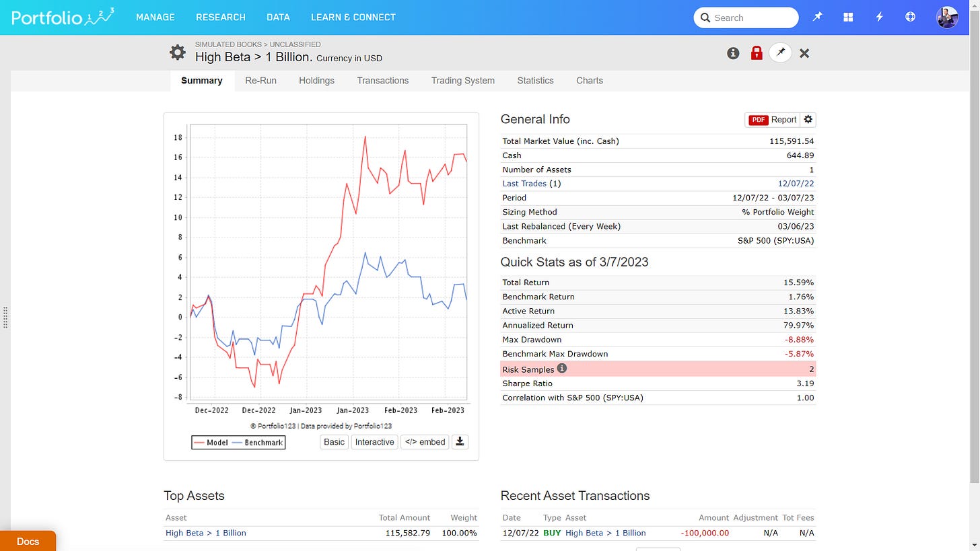Screen dimensions: 980x551
Task: Click the left edge drag handle
Action: tap(5, 318)
